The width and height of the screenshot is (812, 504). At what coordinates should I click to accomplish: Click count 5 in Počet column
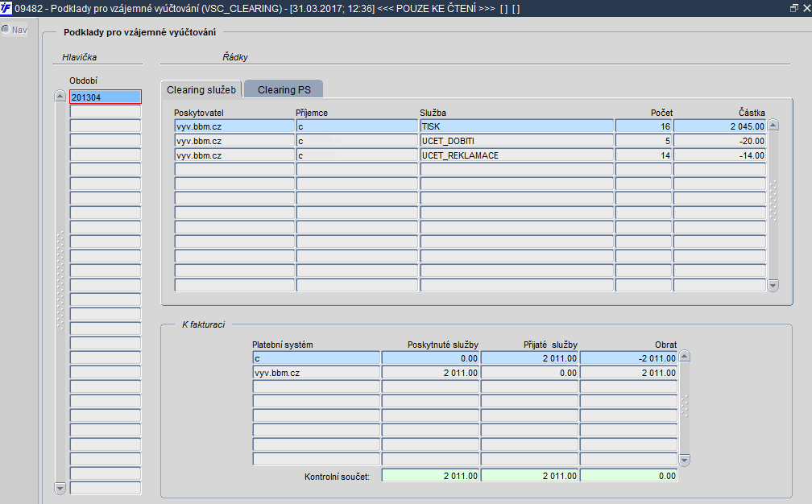(x=644, y=141)
